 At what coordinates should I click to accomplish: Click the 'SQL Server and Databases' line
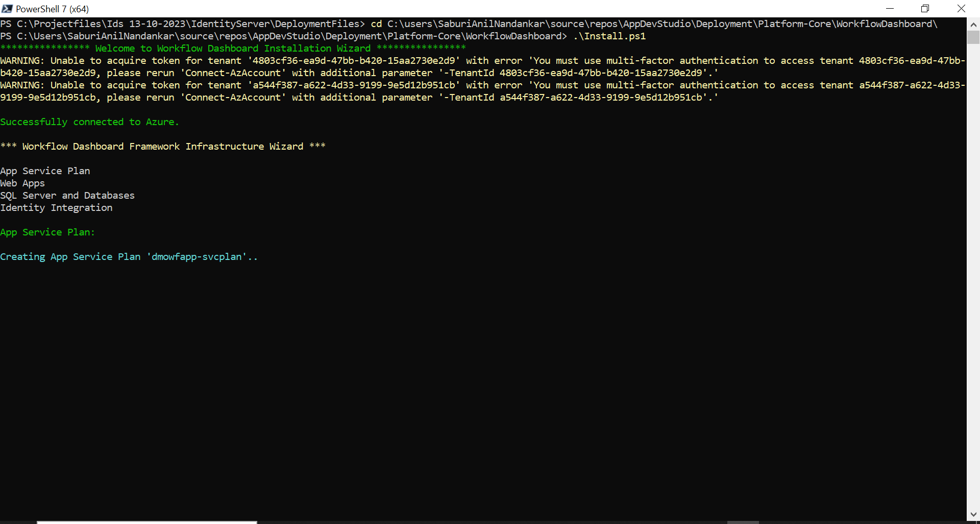(67, 196)
